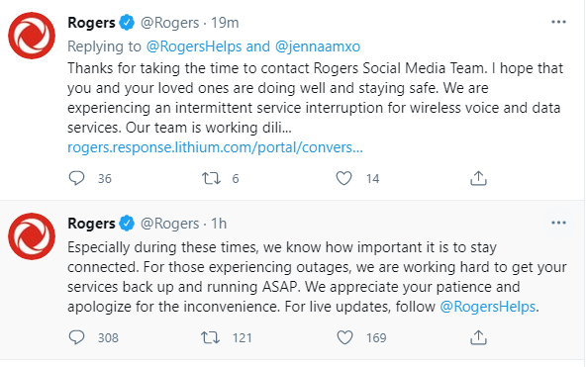Open more options on the 1h tweet

558,223
